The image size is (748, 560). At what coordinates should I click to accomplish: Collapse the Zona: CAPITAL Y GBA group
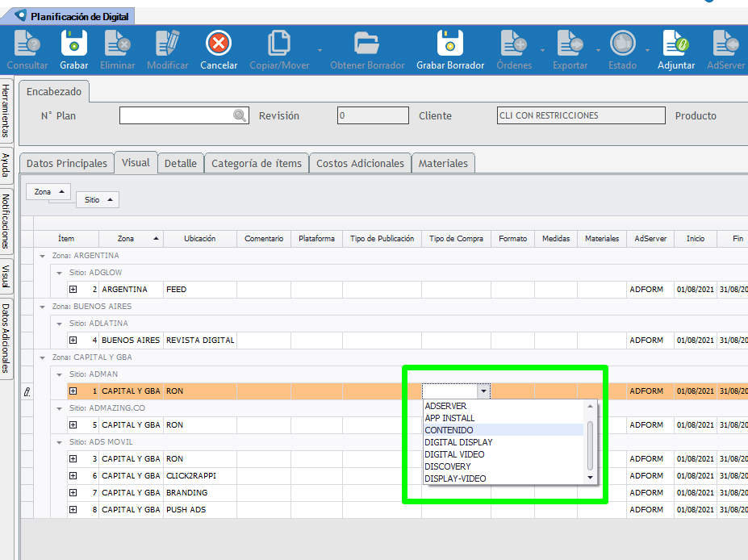coord(43,357)
